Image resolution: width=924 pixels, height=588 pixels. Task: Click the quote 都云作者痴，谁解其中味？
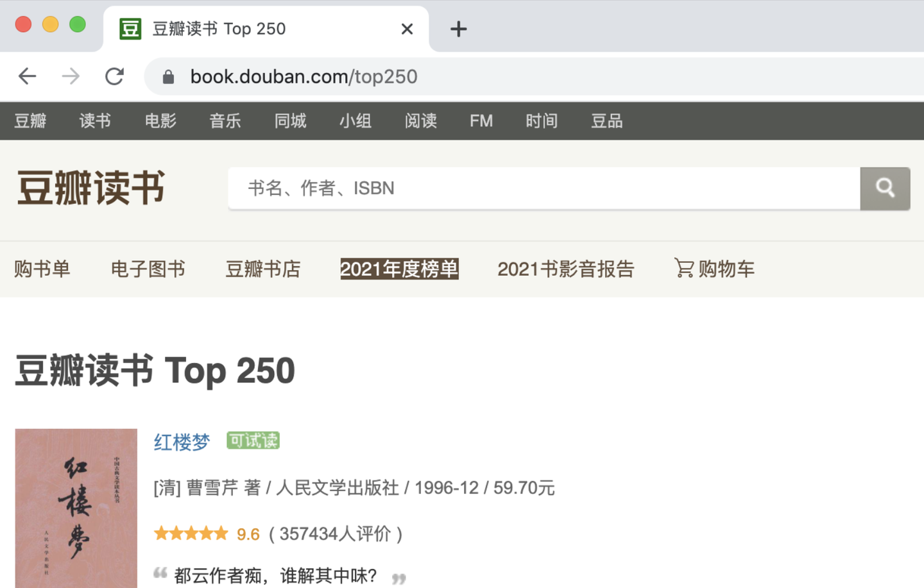(x=275, y=575)
